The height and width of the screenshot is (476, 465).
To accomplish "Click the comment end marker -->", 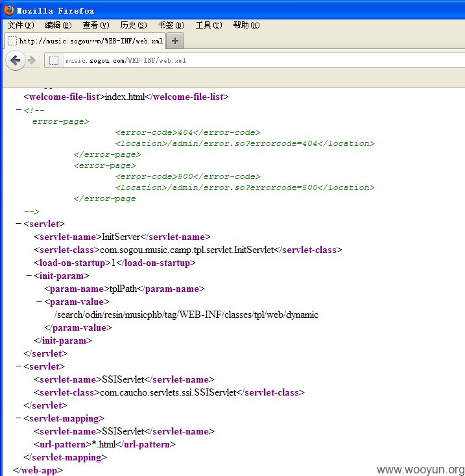I will click(32, 211).
